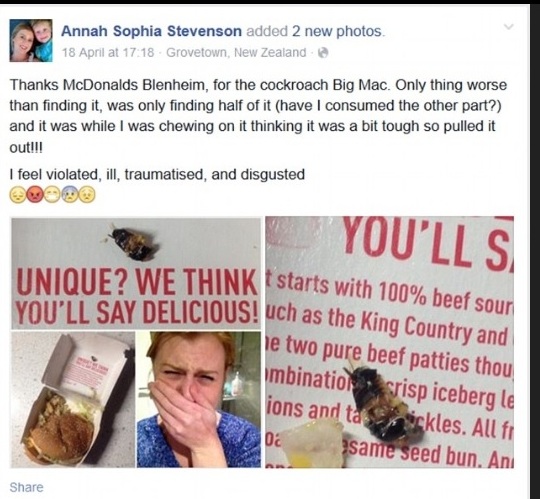Click the Grovetown, New Zealand location link

click(x=236, y=53)
